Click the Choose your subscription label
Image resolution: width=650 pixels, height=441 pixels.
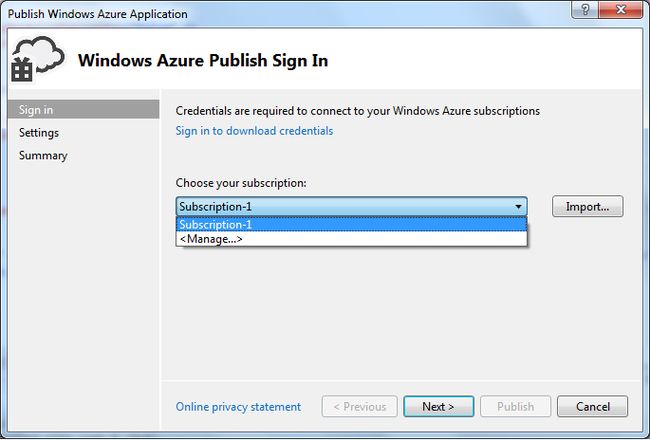(241, 183)
